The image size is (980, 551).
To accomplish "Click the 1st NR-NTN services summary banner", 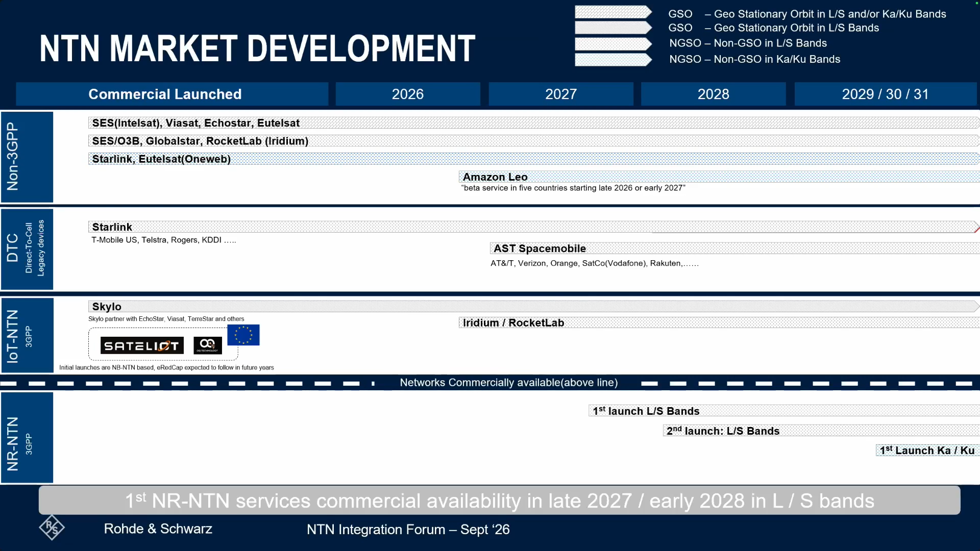I will [x=500, y=500].
